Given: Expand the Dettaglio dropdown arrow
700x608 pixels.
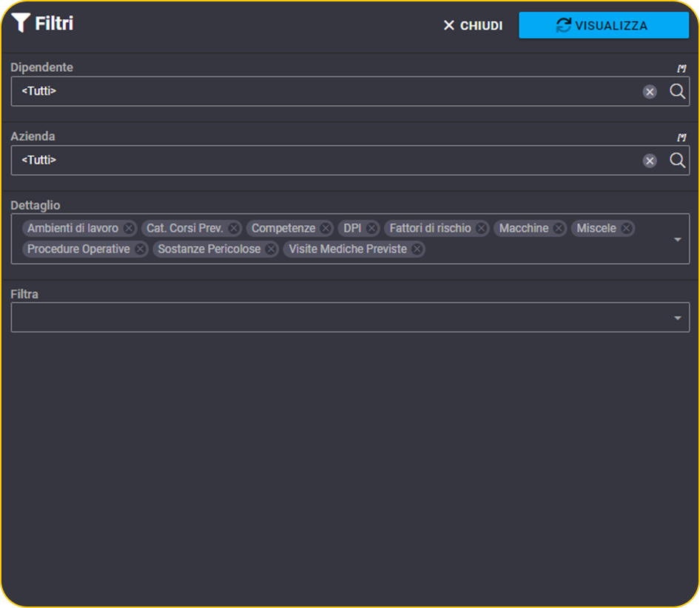Looking at the screenshot, I should click(x=677, y=239).
